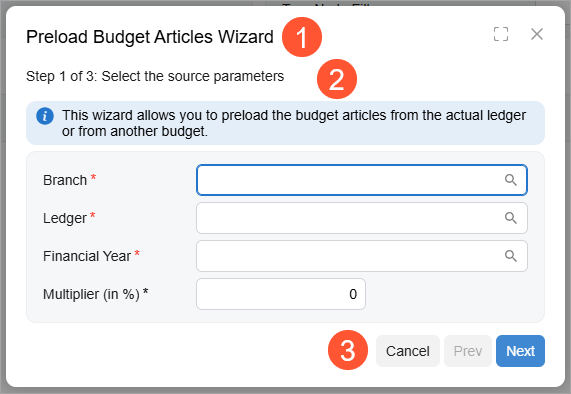Viewport: 571px width, 394px height.
Task: Click the Step 1 of 3 subtitle
Action: coord(155,76)
